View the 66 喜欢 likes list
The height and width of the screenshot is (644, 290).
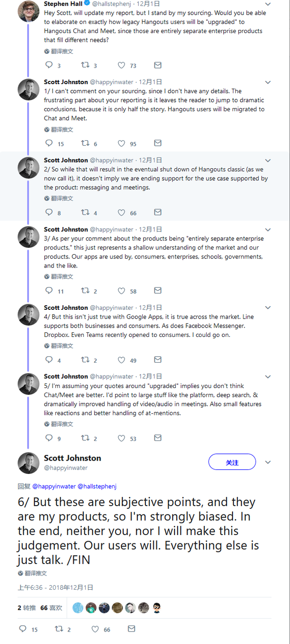(51, 608)
